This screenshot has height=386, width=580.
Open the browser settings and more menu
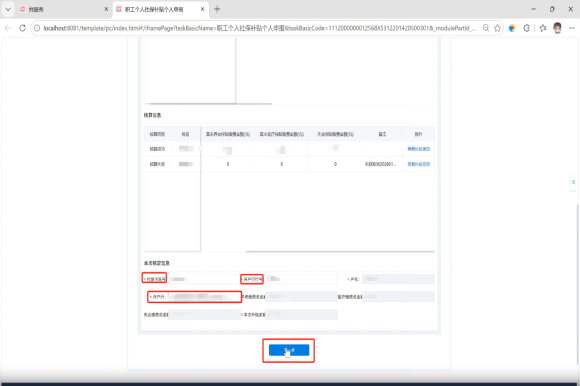[571, 28]
